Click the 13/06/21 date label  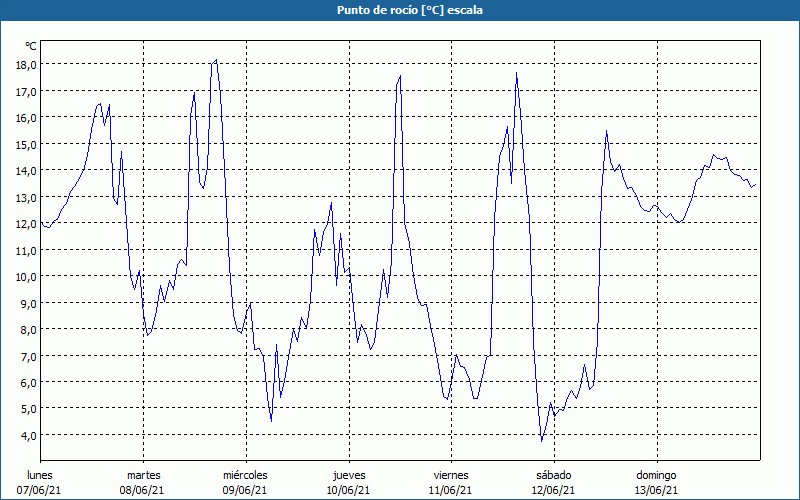[656, 490]
